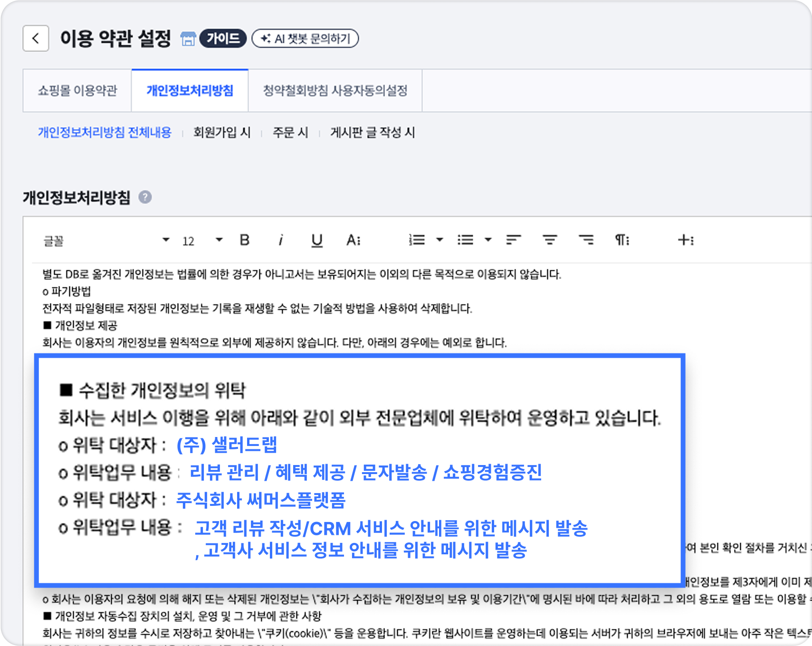This screenshot has height=646, width=812.
Task: Switch to 쇼핑몰 이용약관 tab
Action: (77, 91)
